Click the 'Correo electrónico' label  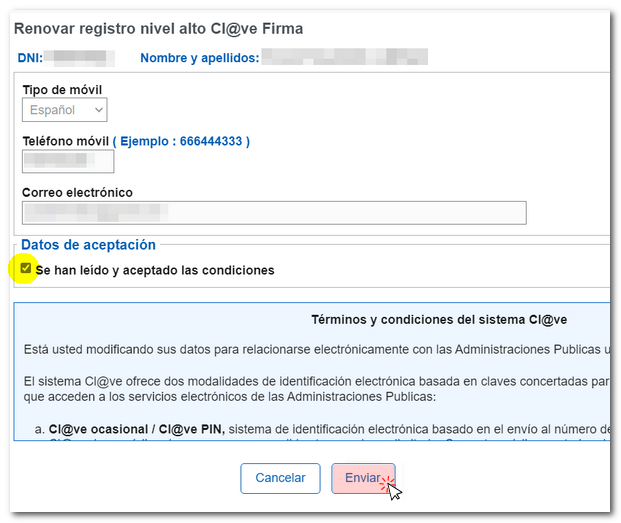tap(77, 192)
